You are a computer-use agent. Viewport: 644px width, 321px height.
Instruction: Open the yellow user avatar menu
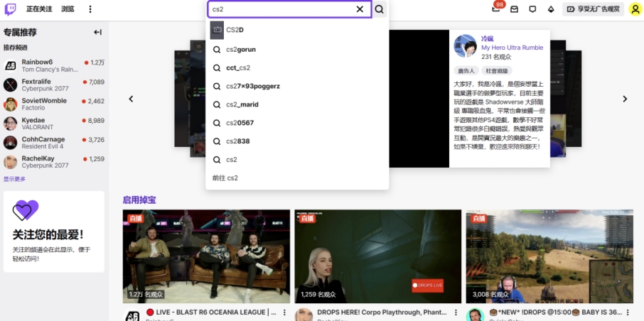coord(635,9)
